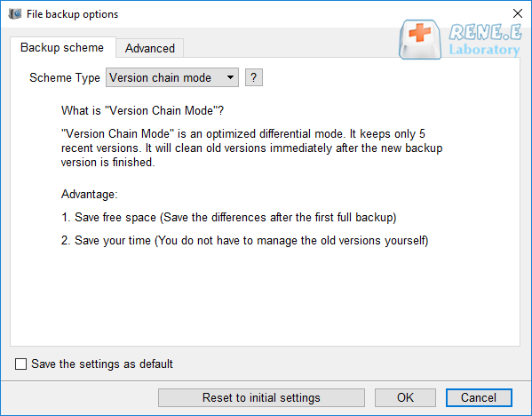The height and width of the screenshot is (416, 532).
Task: Close the File backup options dialog
Action: (x=518, y=13)
